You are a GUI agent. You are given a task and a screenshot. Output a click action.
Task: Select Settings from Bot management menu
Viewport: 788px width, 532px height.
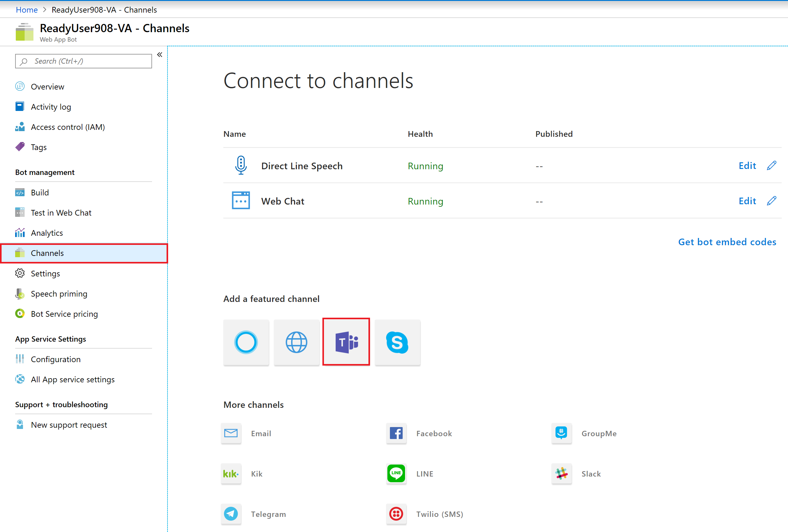coord(46,273)
